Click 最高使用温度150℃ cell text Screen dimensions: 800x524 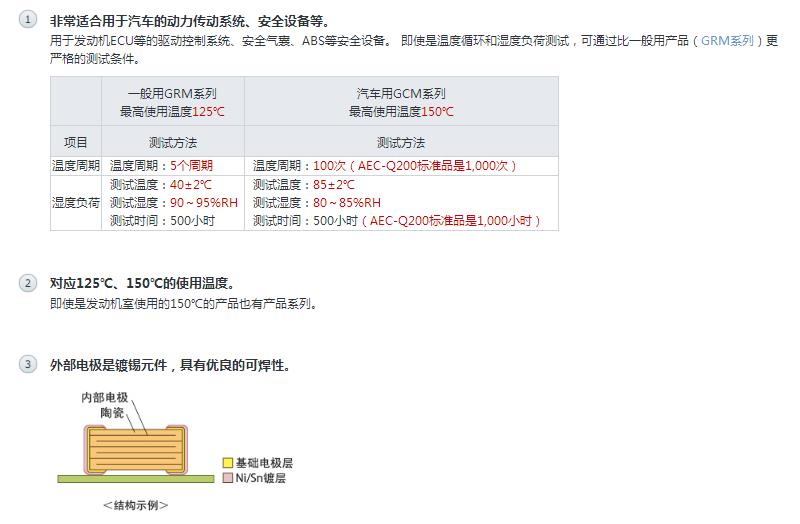(x=401, y=111)
